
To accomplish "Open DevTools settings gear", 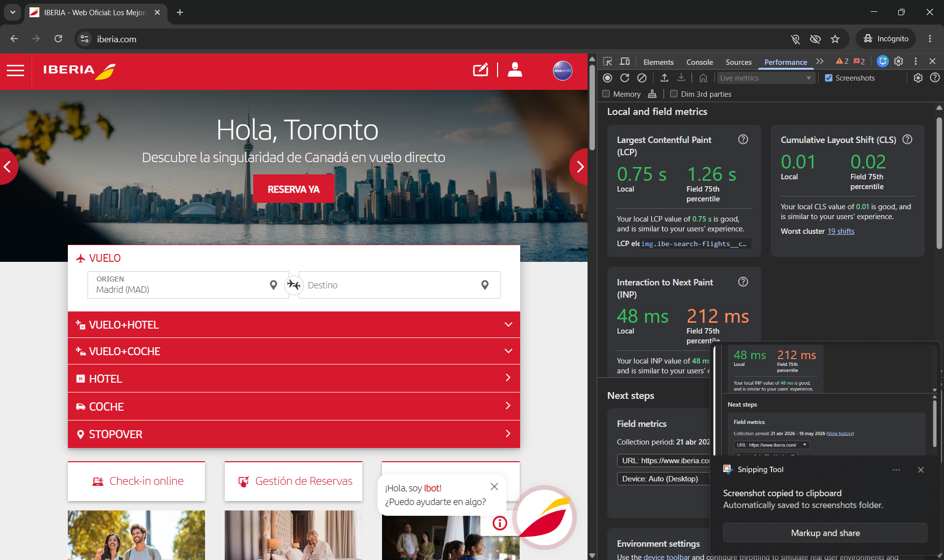I will pyautogui.click(x=899, y=61).
